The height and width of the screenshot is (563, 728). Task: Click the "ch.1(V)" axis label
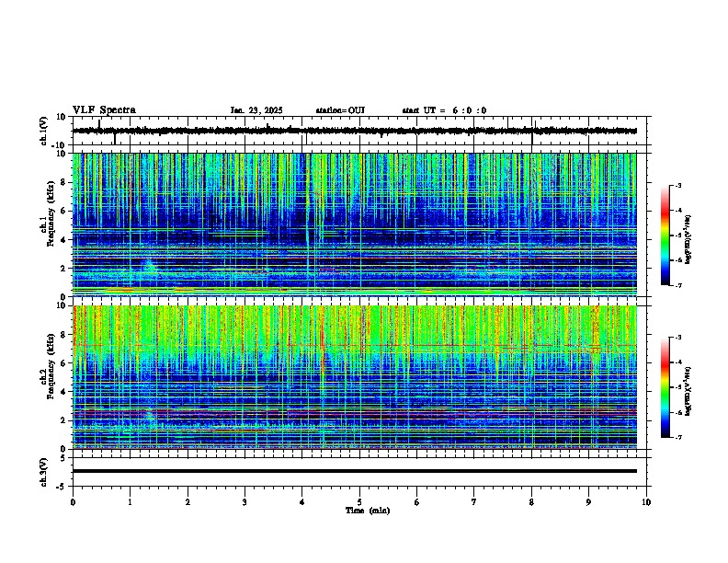pyautogui.click(x=44, y=131)
